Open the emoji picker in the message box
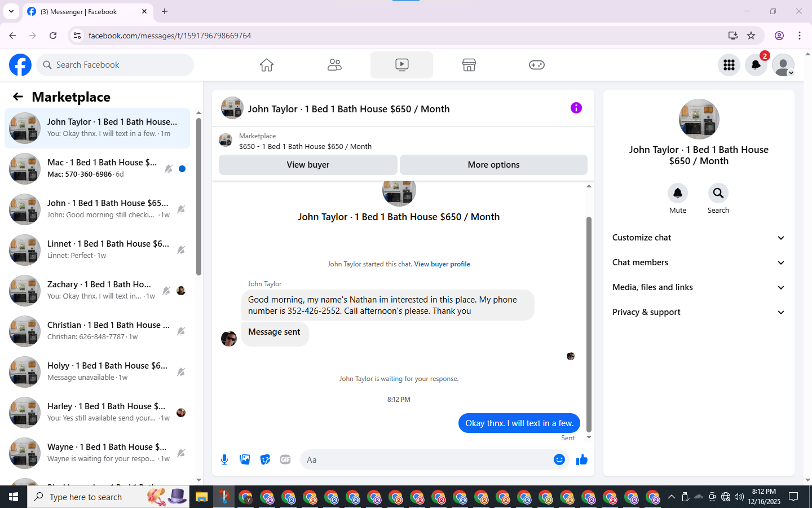The height and width of the screenshot is (508, 812). [559, 459]
